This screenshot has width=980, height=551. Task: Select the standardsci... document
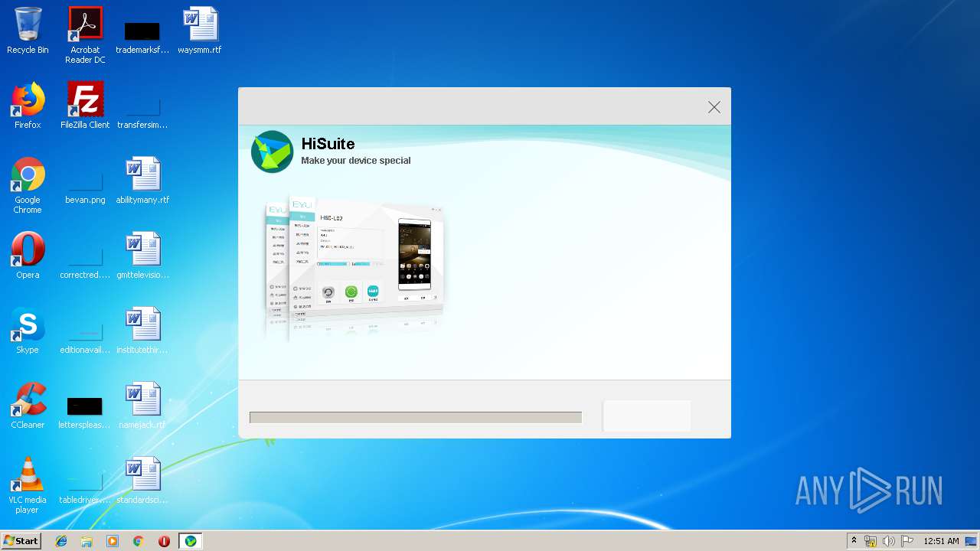(x=142, y=481)
